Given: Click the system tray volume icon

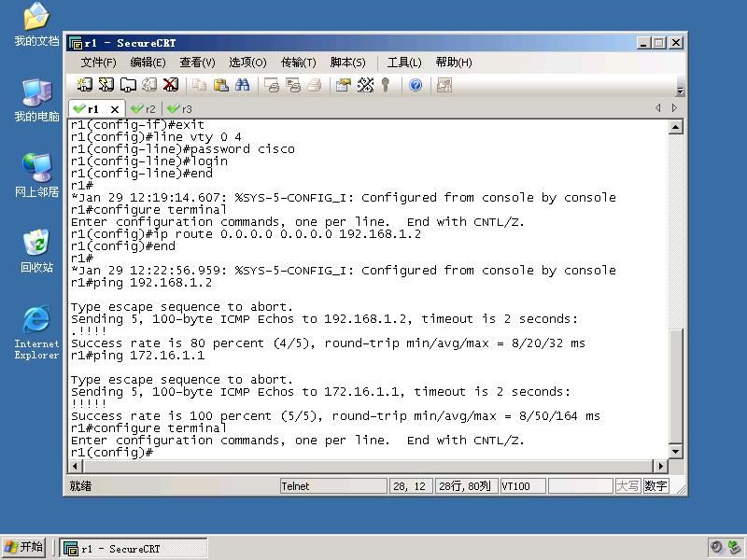Looking at the screenshot, I should click(717, 547).
